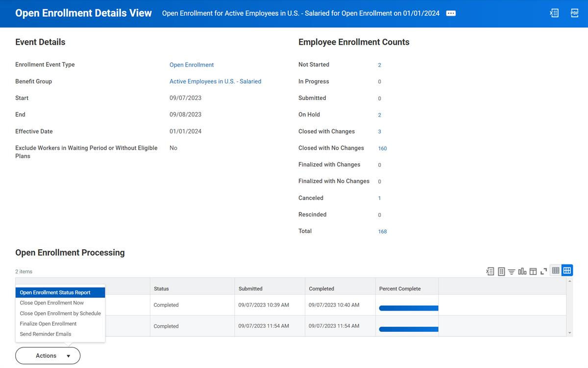Select the Open Enrollment Details View title
588x368 pixels.
(83, 13)
